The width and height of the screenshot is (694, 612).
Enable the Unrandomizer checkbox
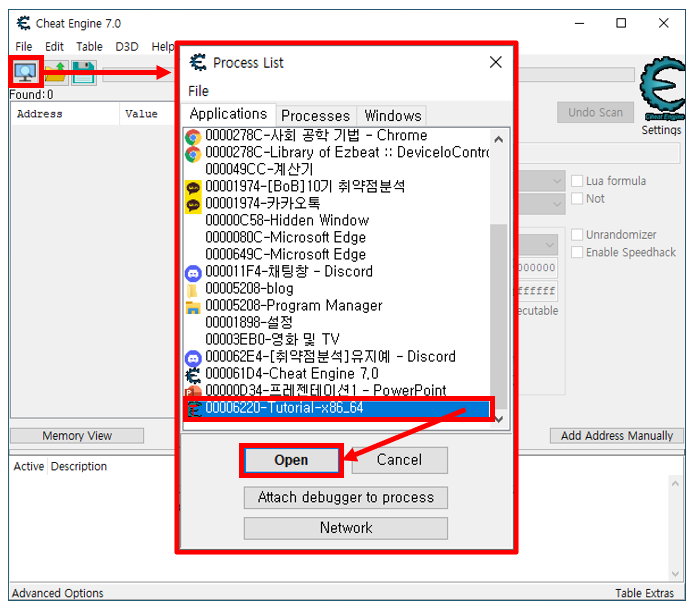pos(577,235)
